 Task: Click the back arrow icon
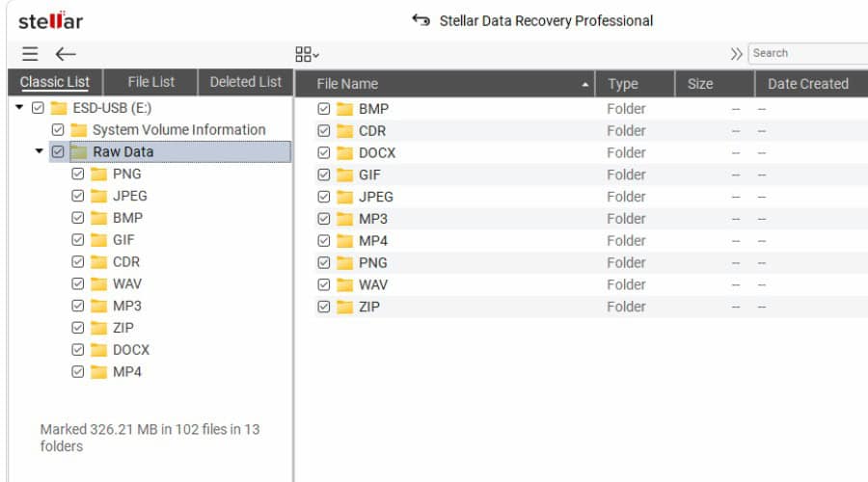66,54
